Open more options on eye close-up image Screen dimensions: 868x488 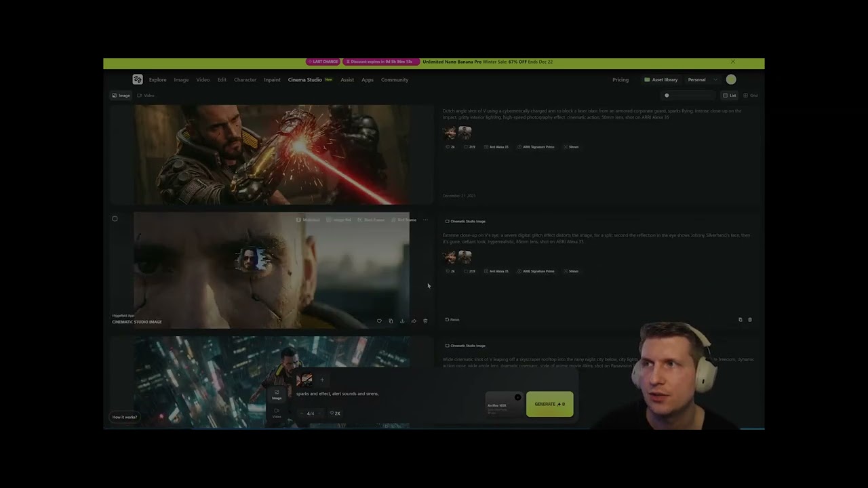tap(425, 220)
